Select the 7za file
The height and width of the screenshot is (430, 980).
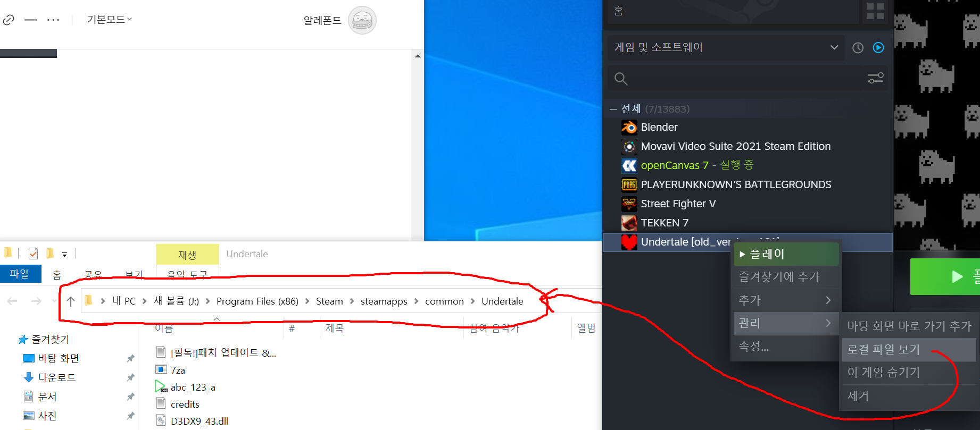(178, 370)
